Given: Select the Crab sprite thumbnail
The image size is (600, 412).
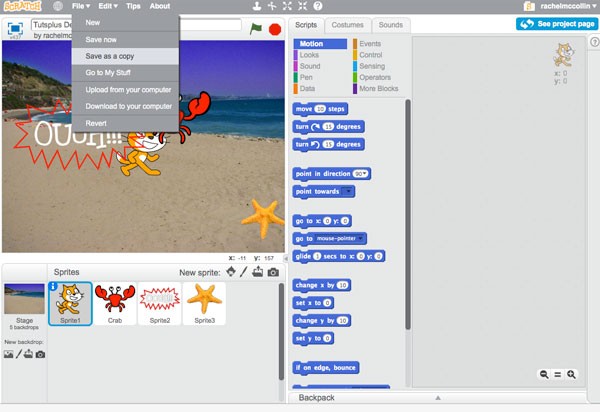Looking at the screenshot, I should click(115, 304).
